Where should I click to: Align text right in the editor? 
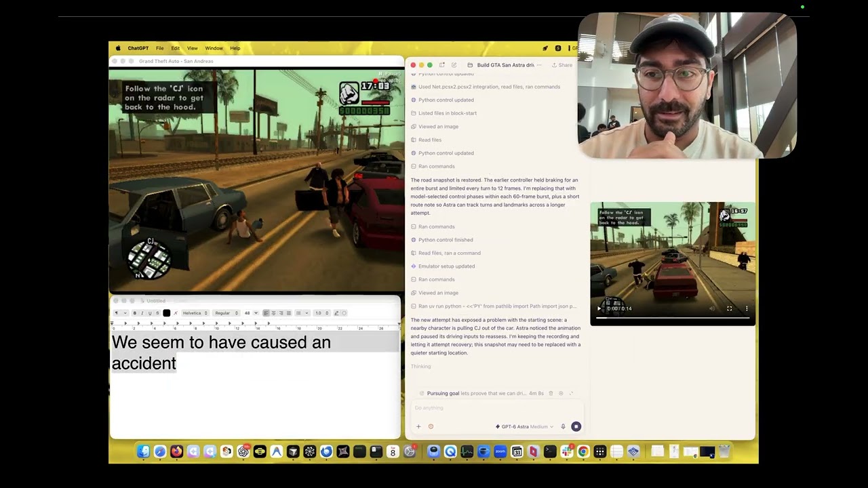281,313
